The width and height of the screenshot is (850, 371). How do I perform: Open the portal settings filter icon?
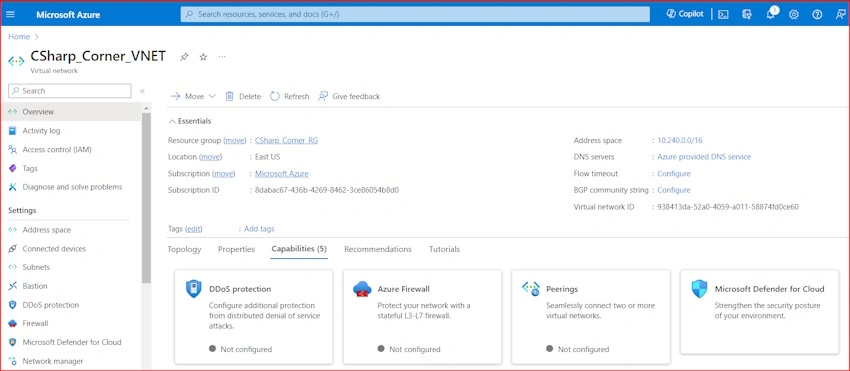747,15
